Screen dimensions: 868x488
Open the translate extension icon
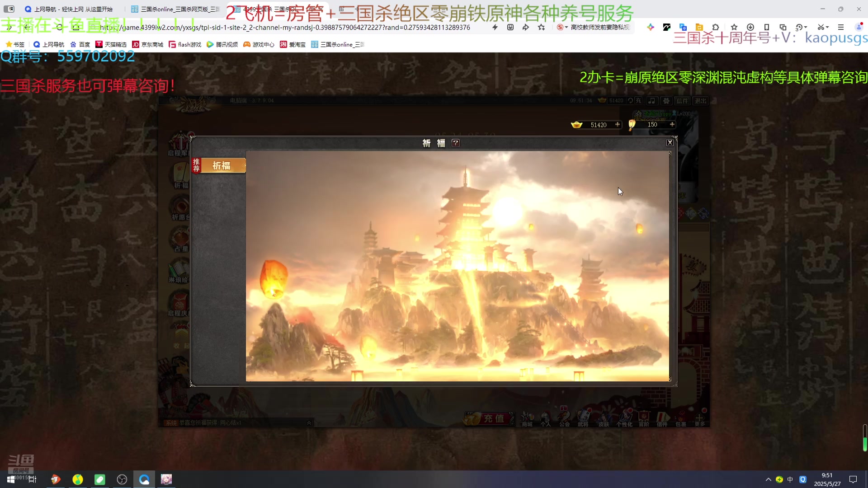pyautogui.click(x=683, y=28)
